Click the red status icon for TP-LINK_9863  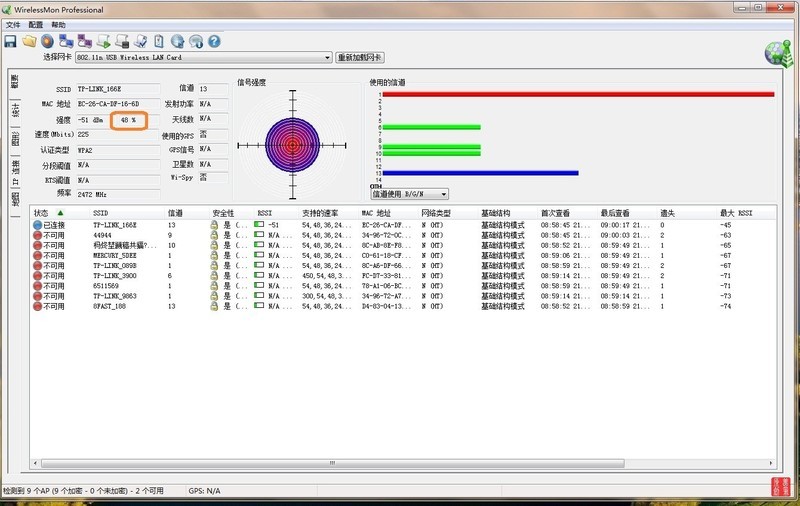(x=37, y=296)
